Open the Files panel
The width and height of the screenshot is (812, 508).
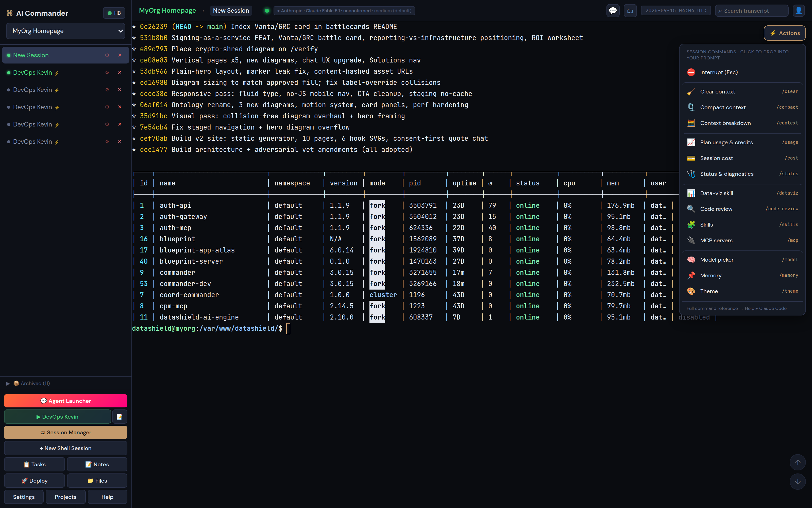97,481
